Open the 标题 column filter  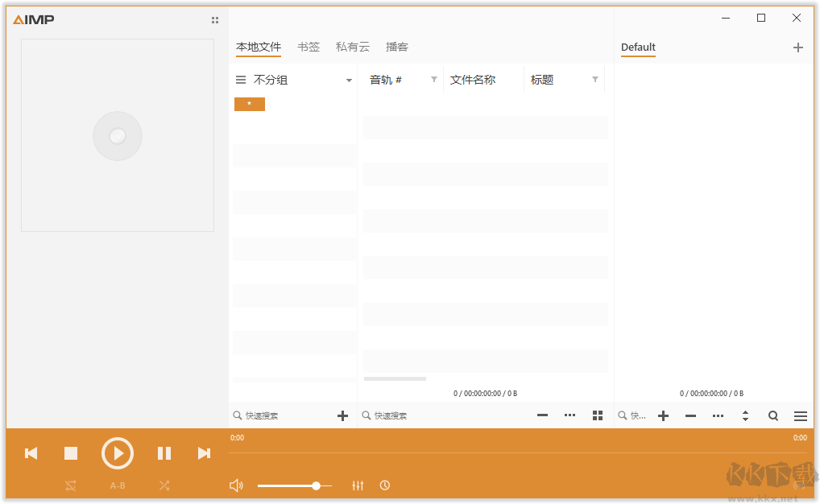(x=595, y=80)
